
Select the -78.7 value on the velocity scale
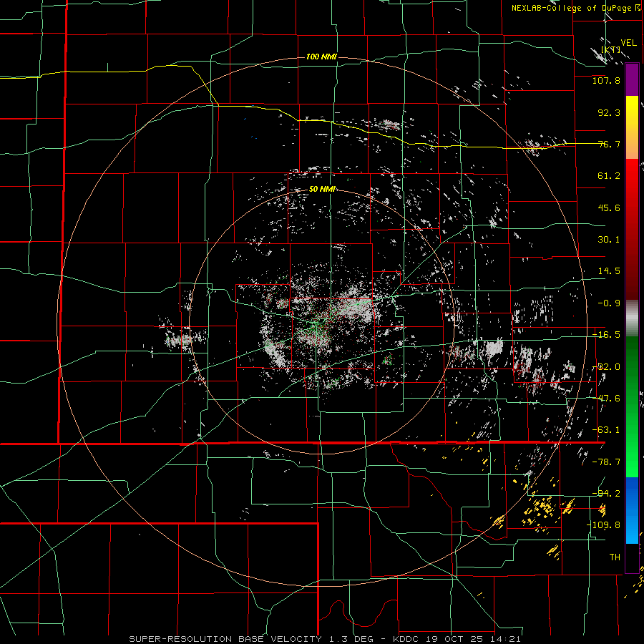[606, 462]
